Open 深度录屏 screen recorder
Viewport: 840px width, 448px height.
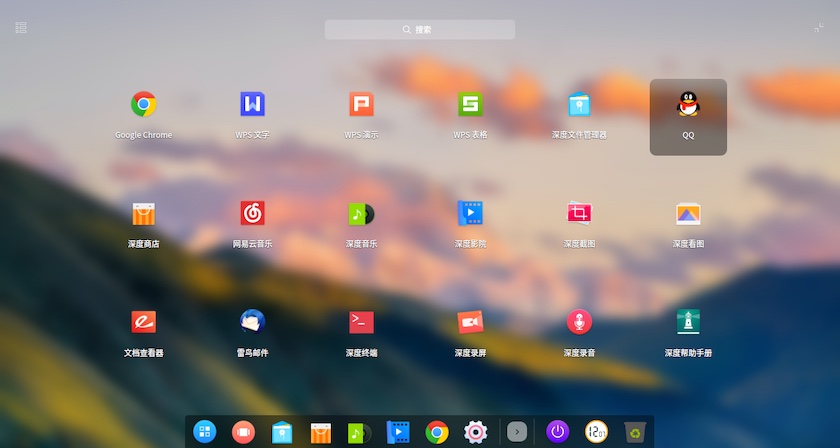[x=470, y=322]
